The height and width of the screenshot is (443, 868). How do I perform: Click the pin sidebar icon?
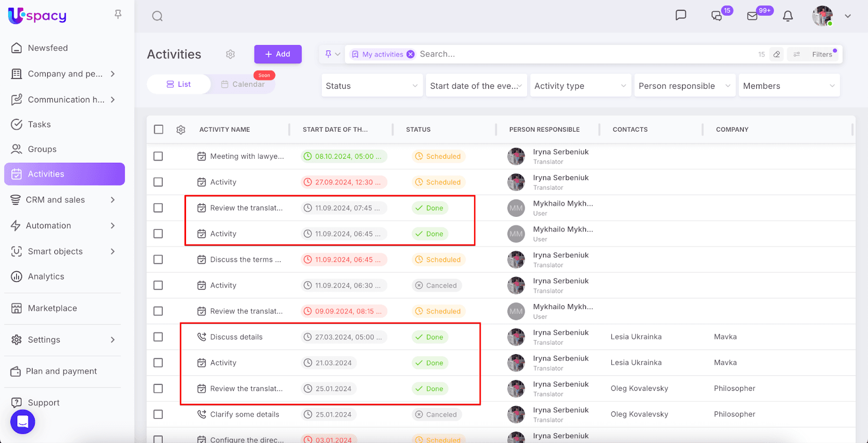[x=118, y=14]
